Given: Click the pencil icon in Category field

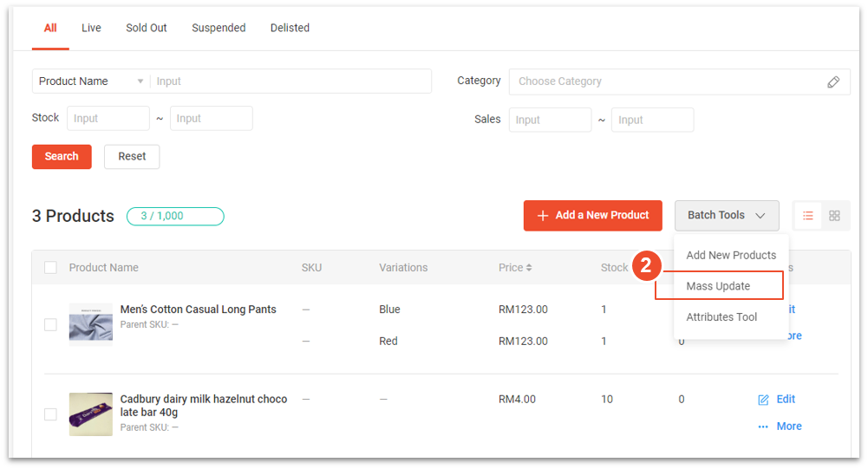Looking at the screenshot, I should (832, 81).
